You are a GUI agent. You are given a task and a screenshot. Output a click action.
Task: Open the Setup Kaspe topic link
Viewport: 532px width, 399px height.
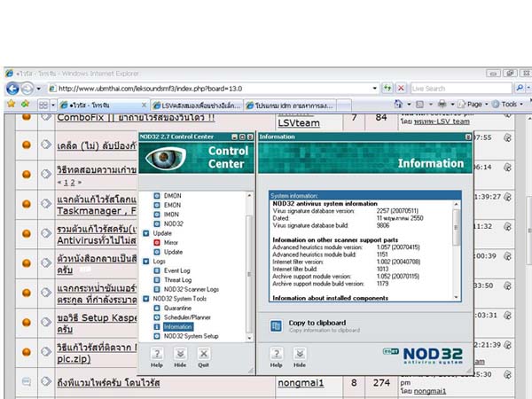[97, 318]
